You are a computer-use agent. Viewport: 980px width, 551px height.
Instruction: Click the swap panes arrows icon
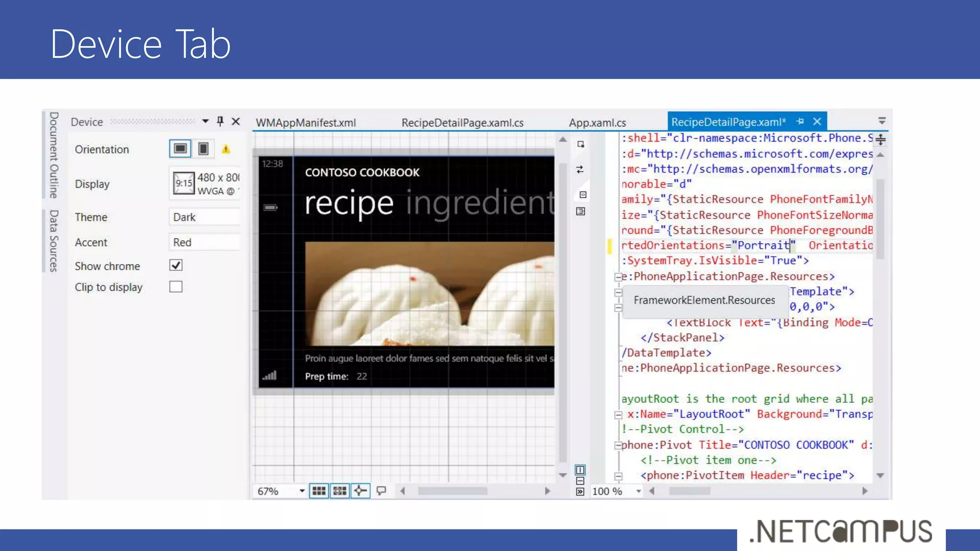pos(580,169)
